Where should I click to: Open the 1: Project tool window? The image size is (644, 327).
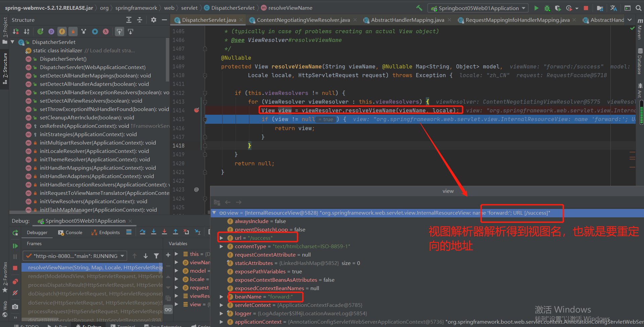(x=5, y=30)
